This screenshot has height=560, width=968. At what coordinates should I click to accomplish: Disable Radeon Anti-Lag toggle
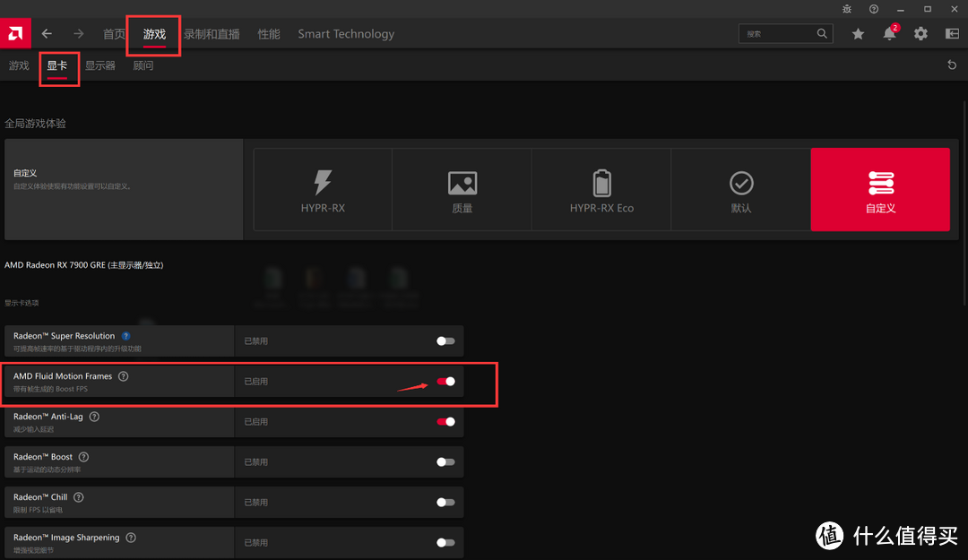(x=445, y=422)
